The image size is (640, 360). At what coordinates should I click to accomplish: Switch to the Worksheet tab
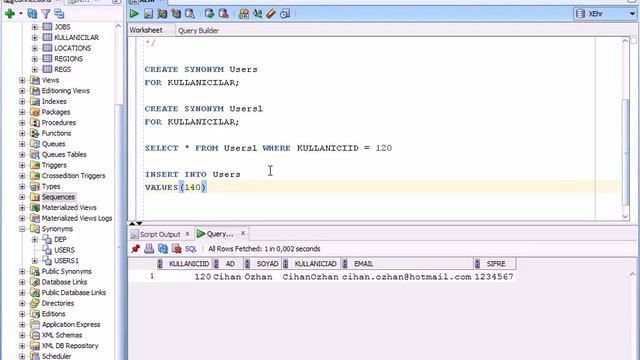146,30
